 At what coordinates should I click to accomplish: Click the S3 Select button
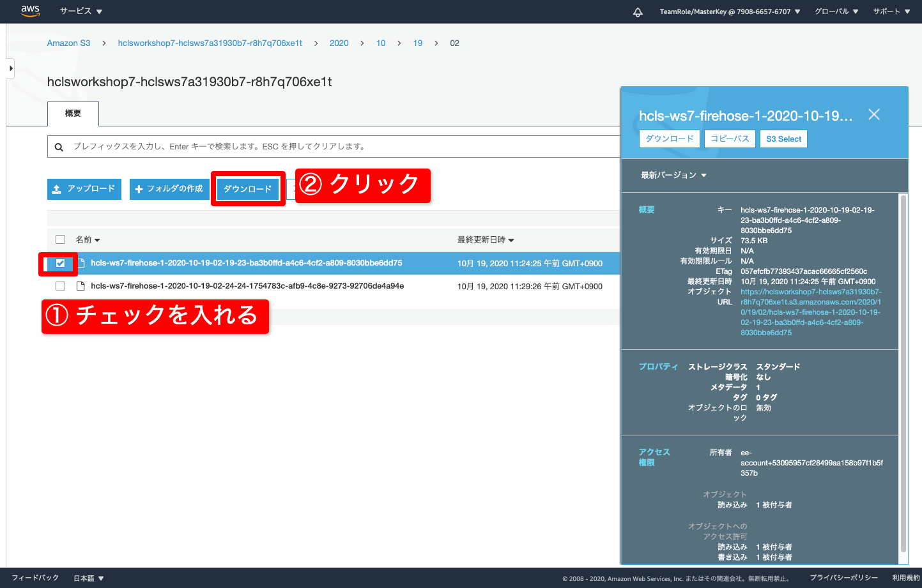(783, 139)
